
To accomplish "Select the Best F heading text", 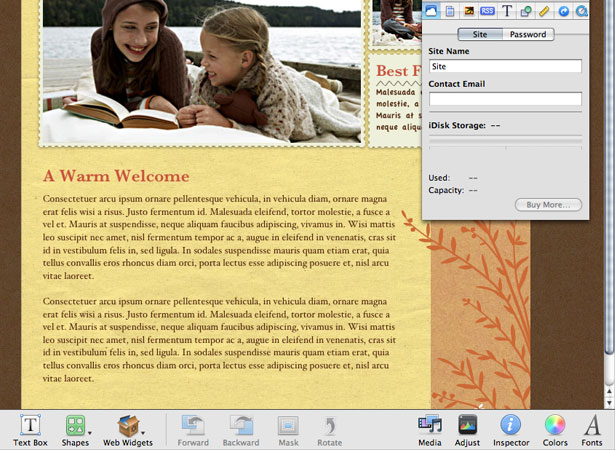I will (x=398, y=71).
